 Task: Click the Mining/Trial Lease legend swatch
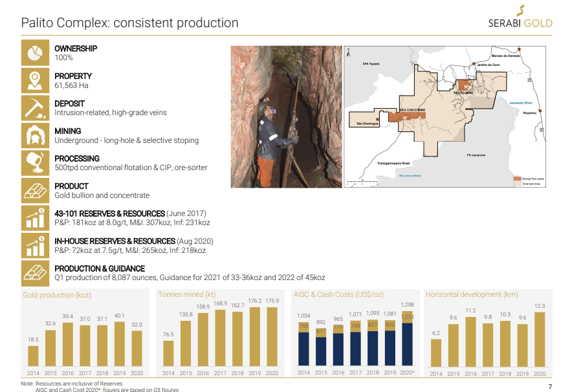point(517,179)
